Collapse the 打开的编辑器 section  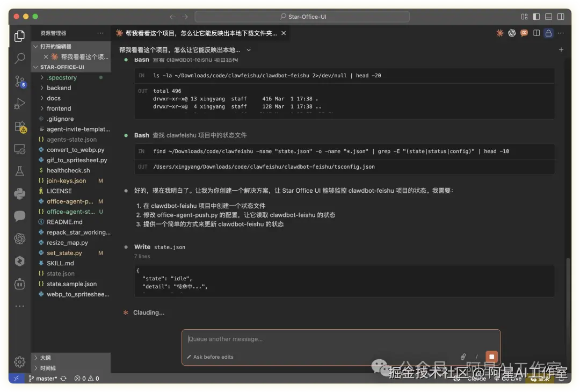[x=71, y=46]
